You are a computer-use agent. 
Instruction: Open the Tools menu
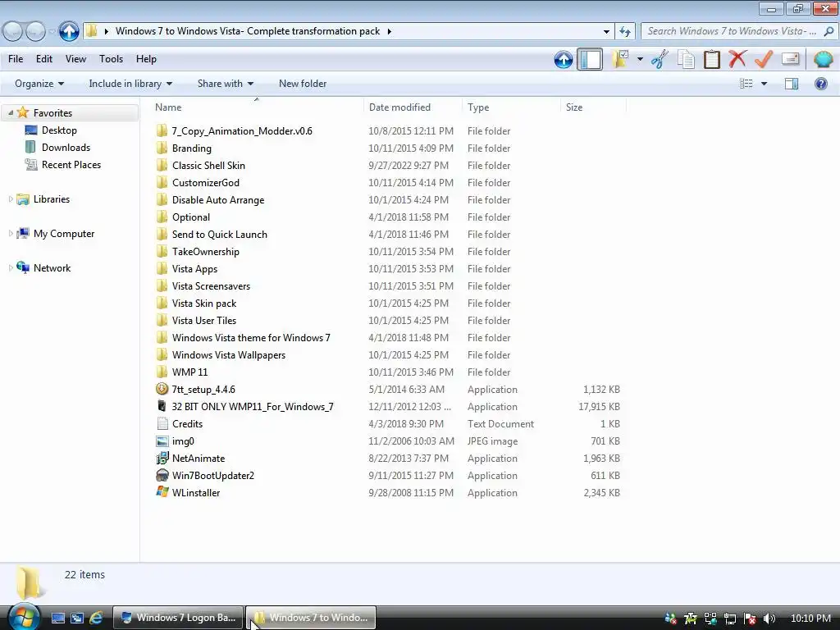[x=111, y=59]
